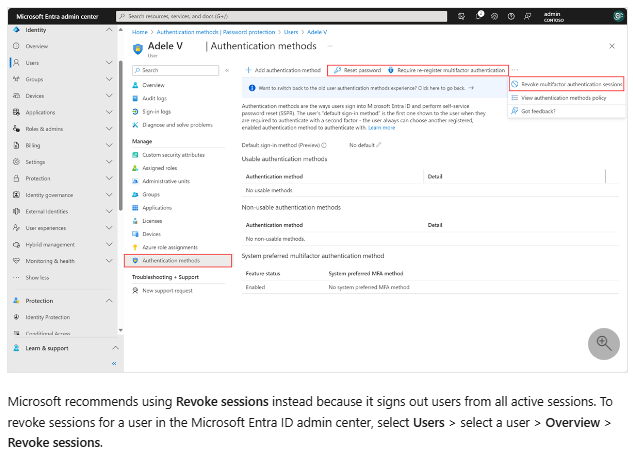Expand the Billing section chevron
Viewport: 633px width, 452px height.
point(109,145)
